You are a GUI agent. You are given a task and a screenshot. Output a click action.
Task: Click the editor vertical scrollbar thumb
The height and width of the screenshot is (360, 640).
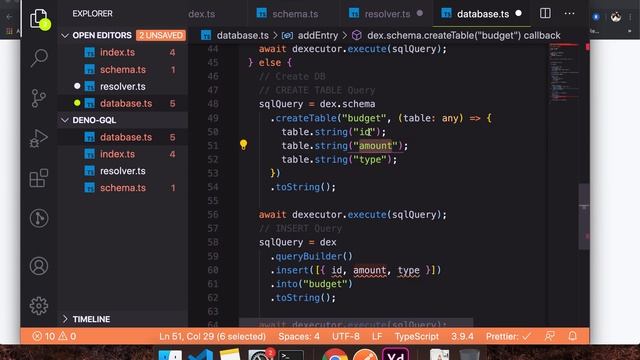(x=584, y=216)
